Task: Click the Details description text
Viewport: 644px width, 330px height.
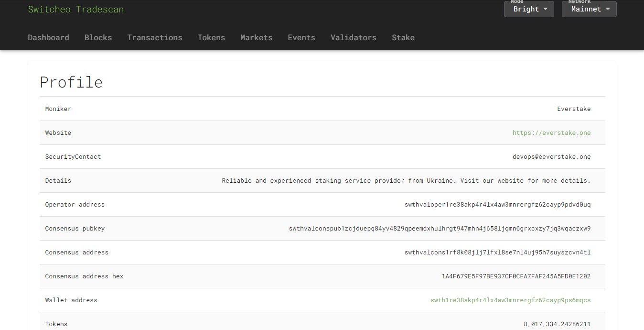Action: 406,181
